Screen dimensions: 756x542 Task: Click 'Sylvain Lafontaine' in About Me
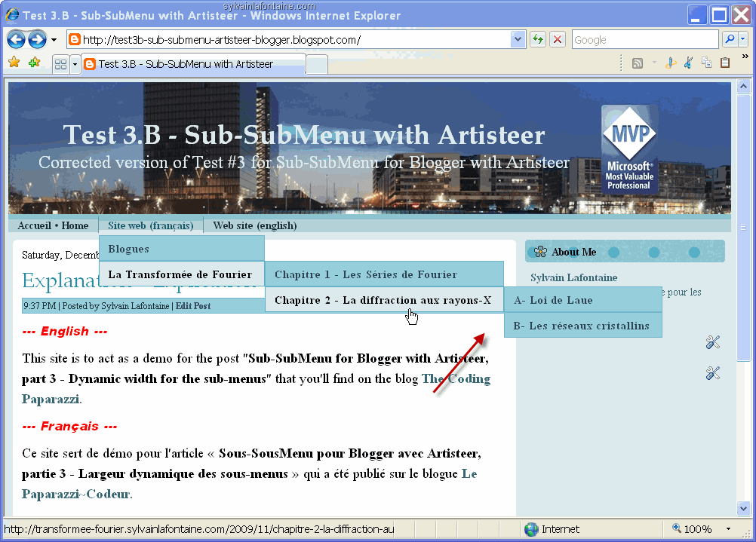573,277
